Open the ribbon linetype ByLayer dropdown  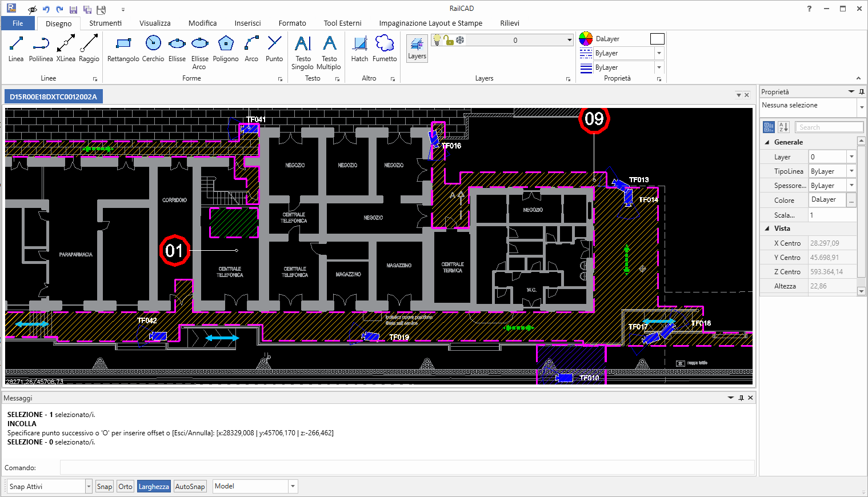click(x=659, y=53)
